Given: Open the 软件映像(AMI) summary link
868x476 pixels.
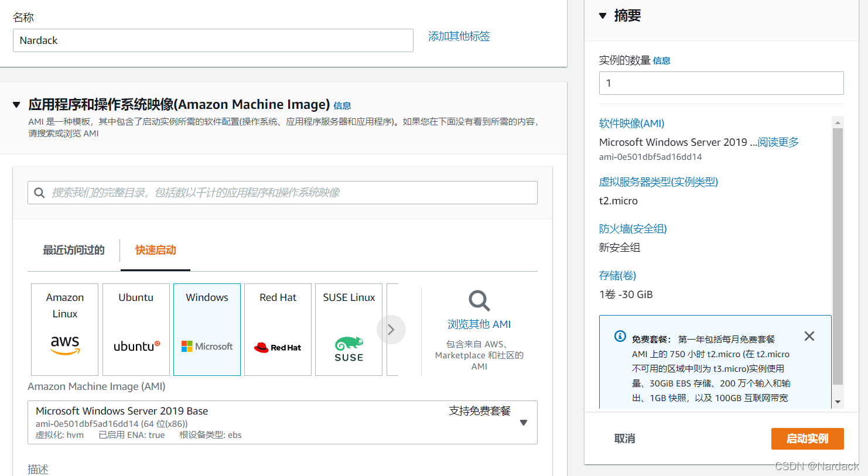Looking at the screenshot, I should coord(631,124).
